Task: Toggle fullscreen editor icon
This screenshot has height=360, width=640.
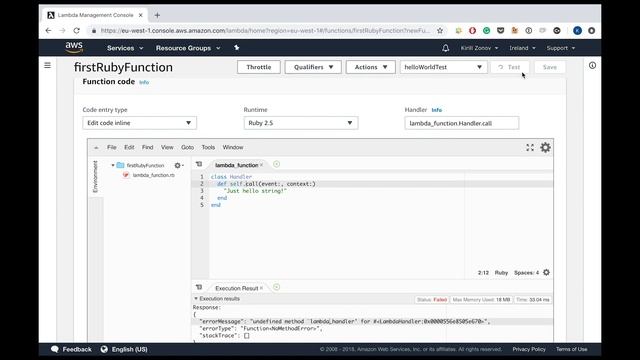Action: tap(530, 148)
